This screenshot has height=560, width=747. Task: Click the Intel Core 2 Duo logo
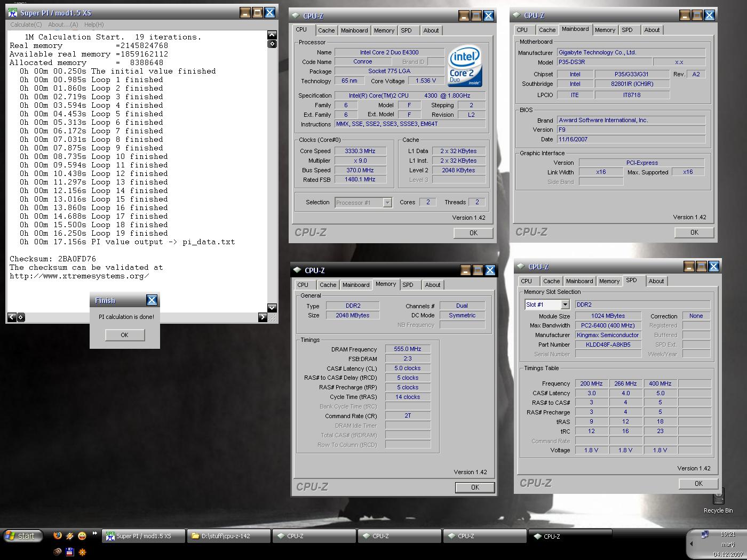(465, 66)
